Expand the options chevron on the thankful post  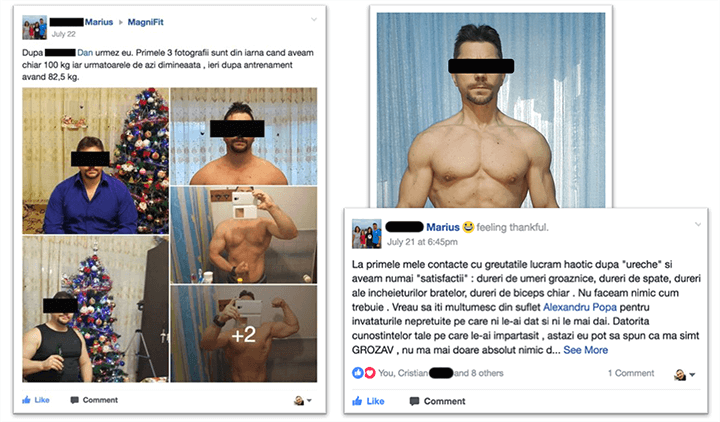coord(698,224)
